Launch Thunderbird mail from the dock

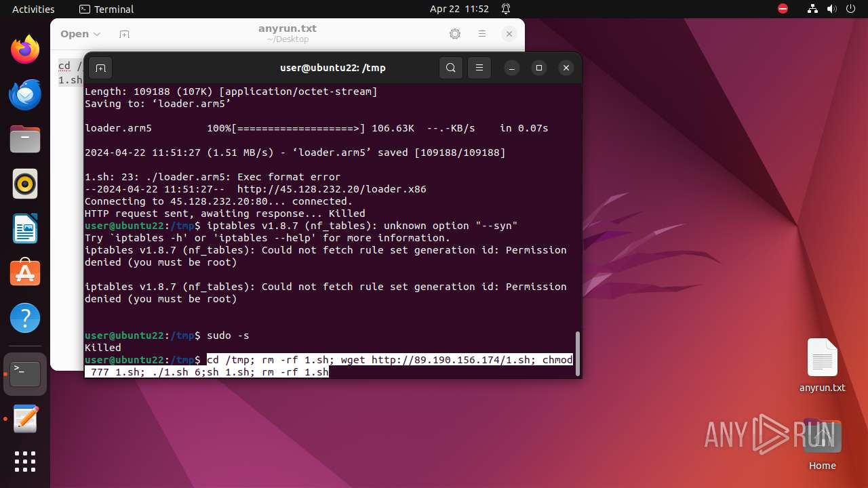pos(25,94)
